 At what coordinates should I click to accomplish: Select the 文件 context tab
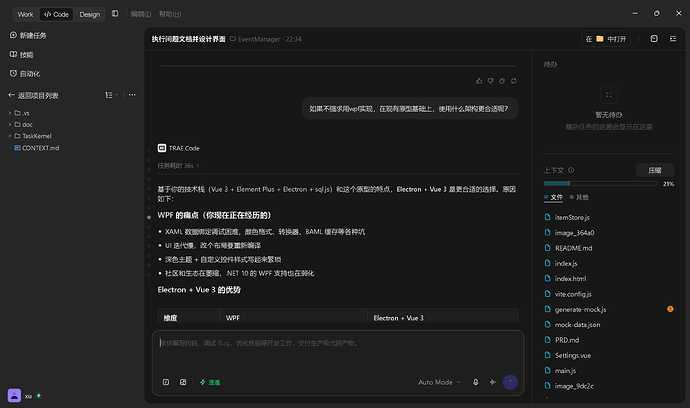point(554,197)
